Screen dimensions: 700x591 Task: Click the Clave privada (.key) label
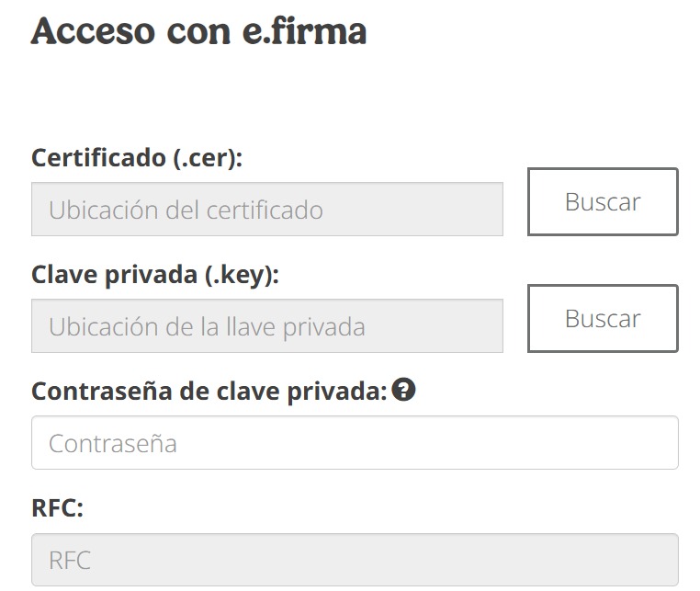click(154, 275)
